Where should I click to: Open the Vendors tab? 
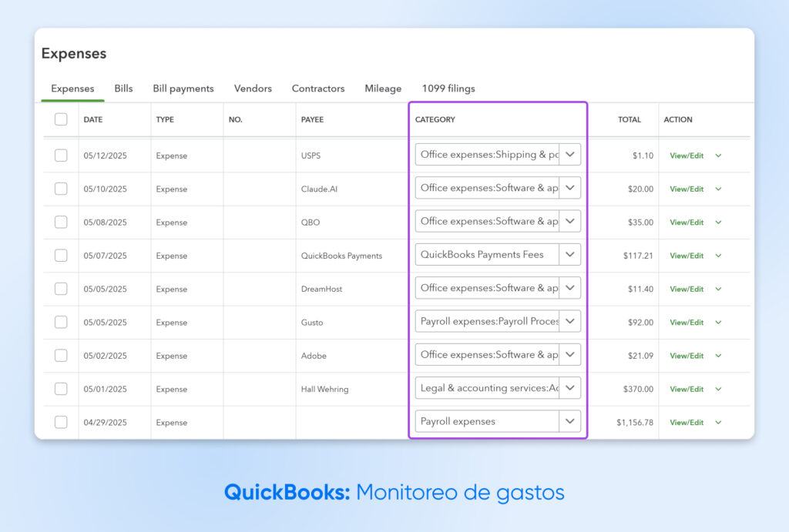[x=253, y=89]
